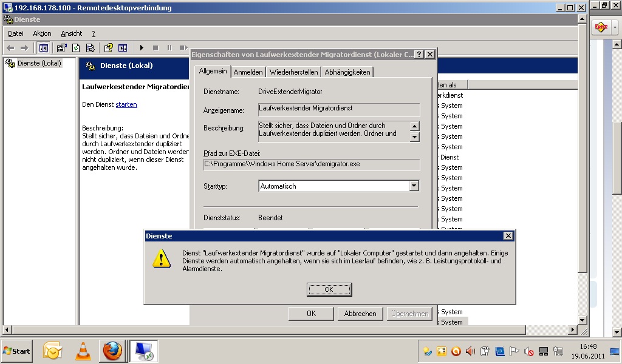Click the Beschreibung scroll down arrow
The width and height of the screenshot is (622, 364).
pyautogui.click(x=414, y=137)
